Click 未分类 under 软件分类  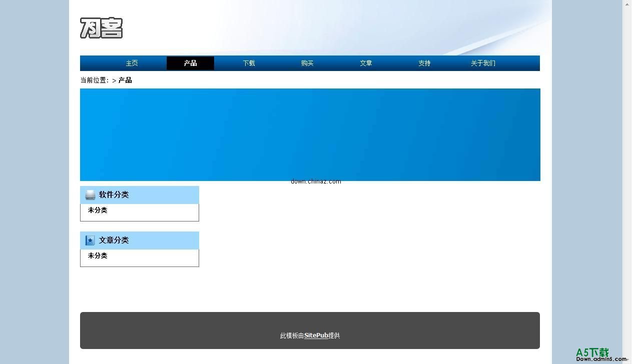pyautogui.click(x=97, y=210)
